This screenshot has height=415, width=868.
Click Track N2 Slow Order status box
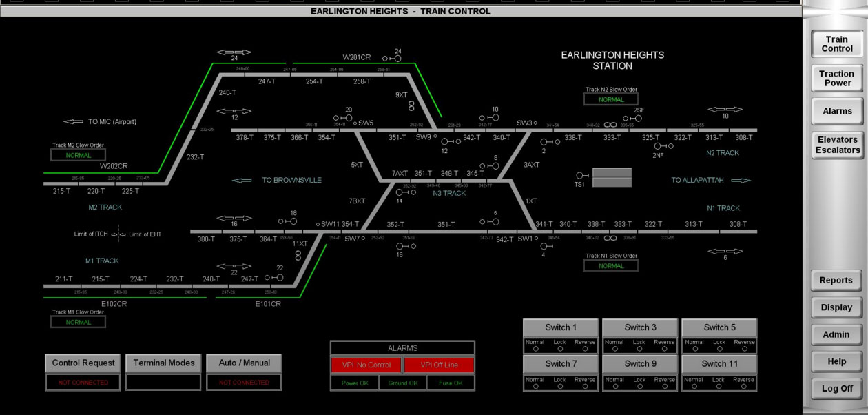point(611,99)
